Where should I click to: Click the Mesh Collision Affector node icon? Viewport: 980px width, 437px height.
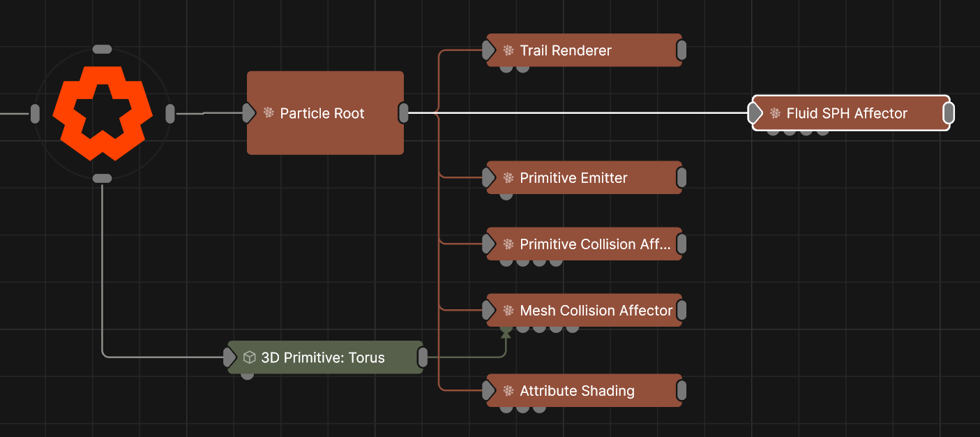508,311
